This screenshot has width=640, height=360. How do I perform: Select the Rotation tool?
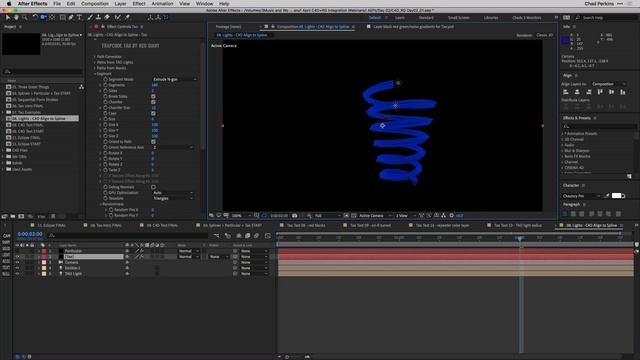pyautogui.click(x=35, y=18)
